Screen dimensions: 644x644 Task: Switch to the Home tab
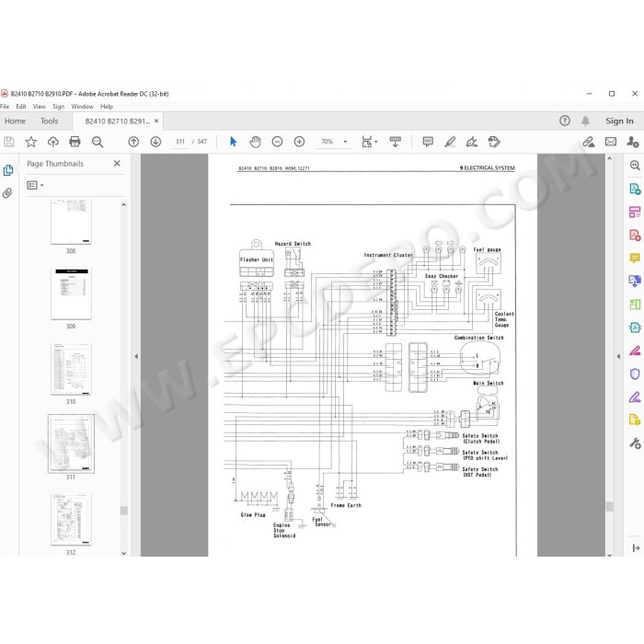(x=16, y=121)
